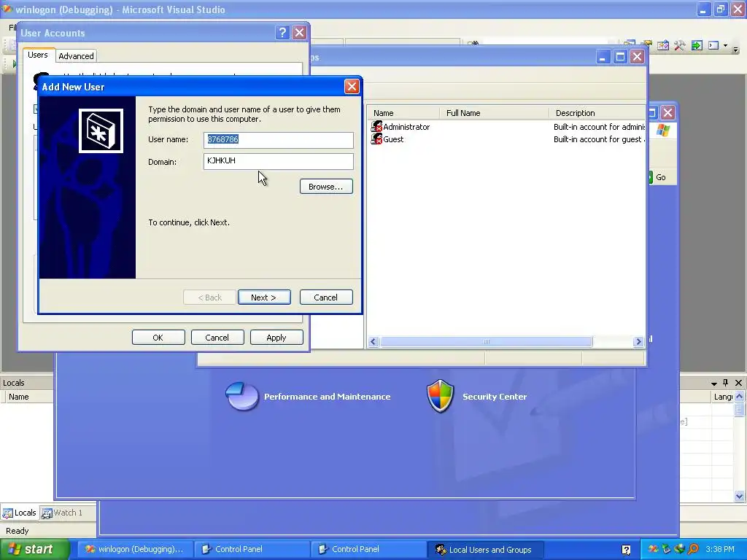The height and width of the screenshot is (560, 747).
Task: Click the Object Browser toolbar icon in Visual Studio
Action: coord(663,45)
